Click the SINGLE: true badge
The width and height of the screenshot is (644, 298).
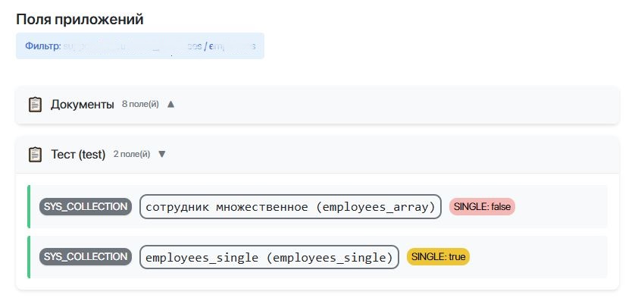coord(438,257)
